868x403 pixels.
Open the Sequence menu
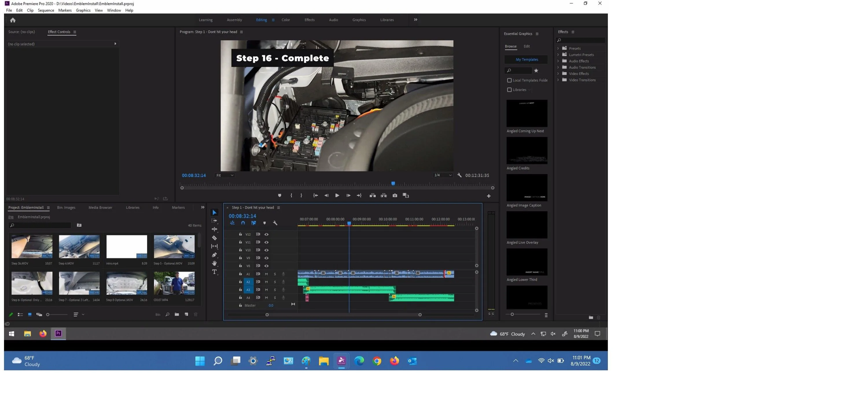coord(46,10)
